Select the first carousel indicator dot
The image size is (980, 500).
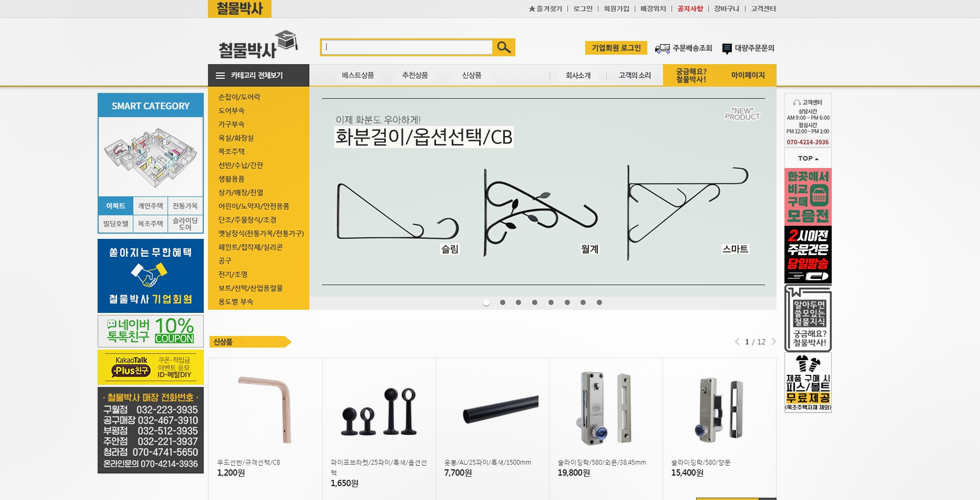486,302
